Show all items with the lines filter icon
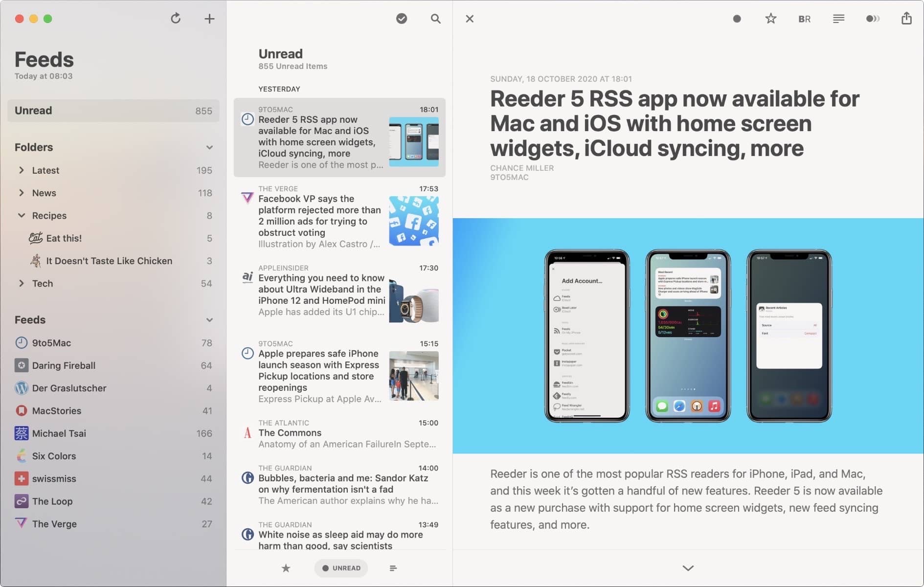The image size is (924, 587). click(393, 568)
